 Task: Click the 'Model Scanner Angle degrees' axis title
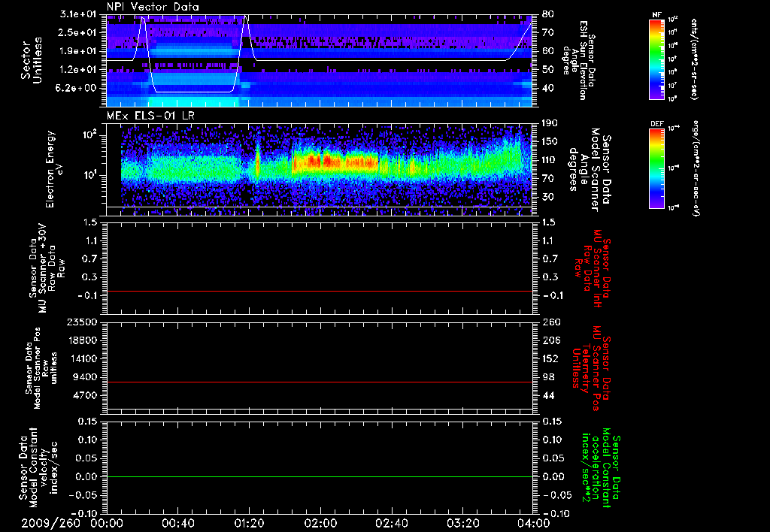(x=590, y=170)
